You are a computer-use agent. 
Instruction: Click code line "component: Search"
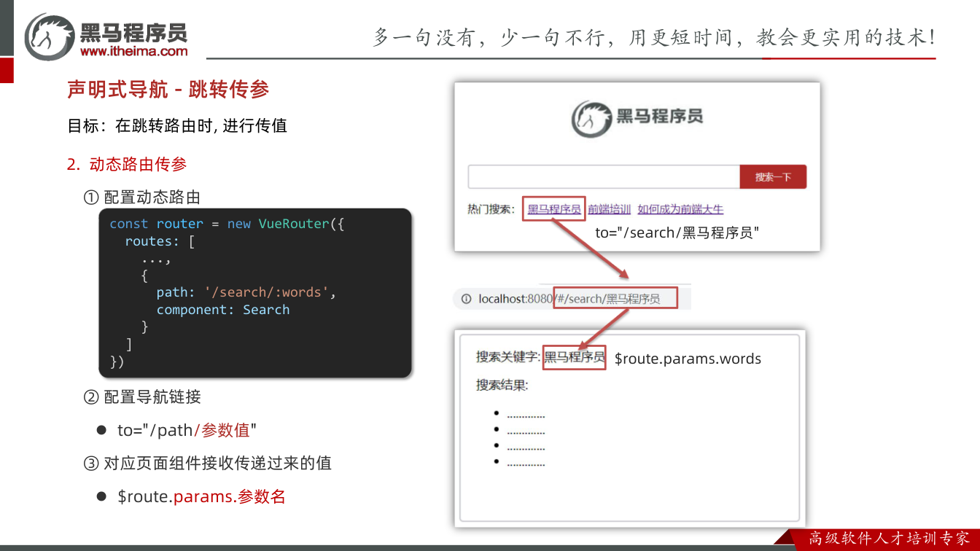(x=223, y=310)
